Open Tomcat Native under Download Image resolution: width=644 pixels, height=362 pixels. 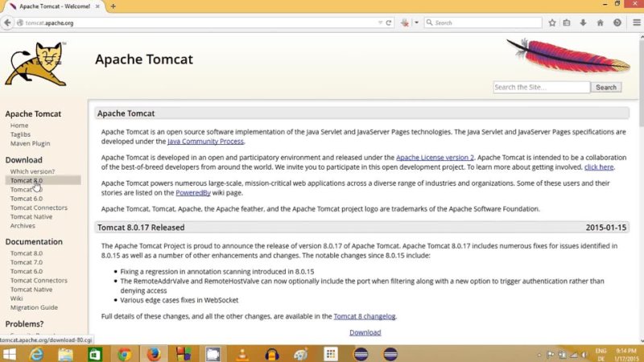pos(31,216)
